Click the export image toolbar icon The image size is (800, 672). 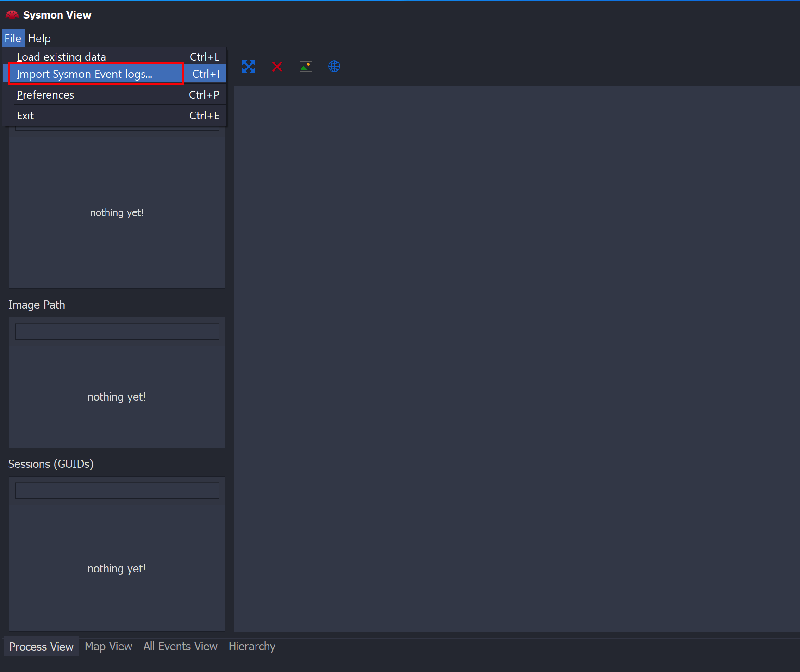tap(306, 67)
